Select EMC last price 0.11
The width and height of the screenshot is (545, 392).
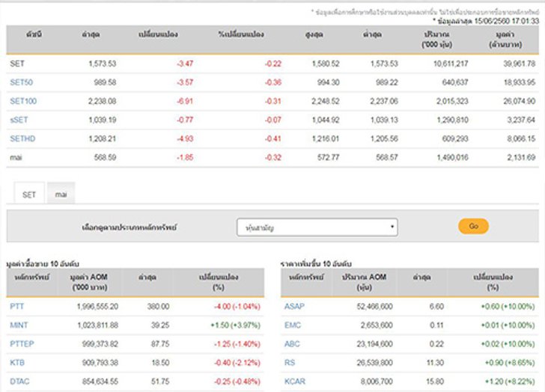click(x=436, y=325)
